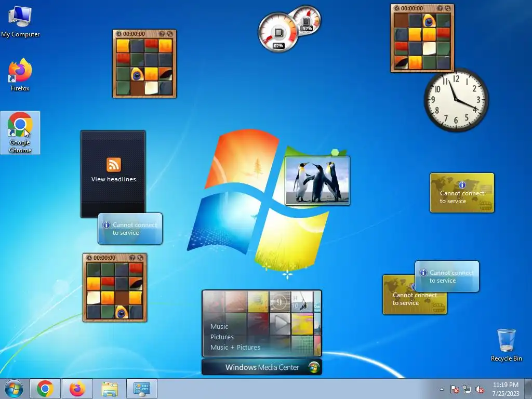Shuffle icon on puzzle beside Firefox icon

click(170, 34)
